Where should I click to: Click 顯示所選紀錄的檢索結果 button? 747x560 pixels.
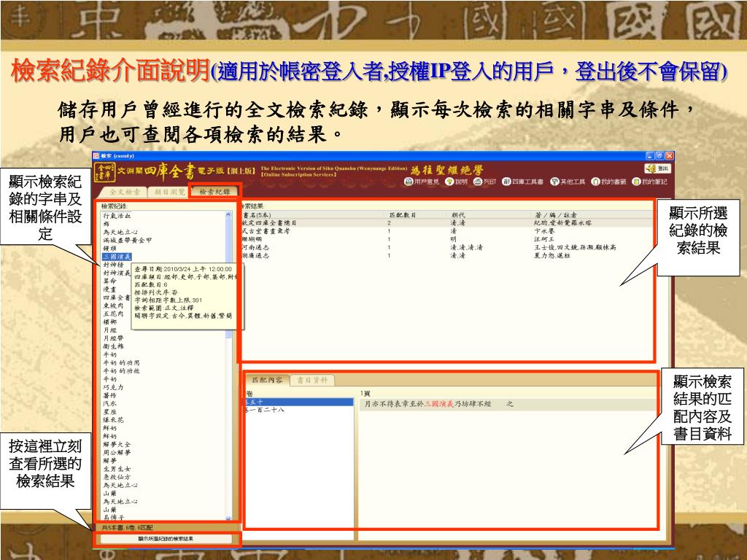click(166, 539)
